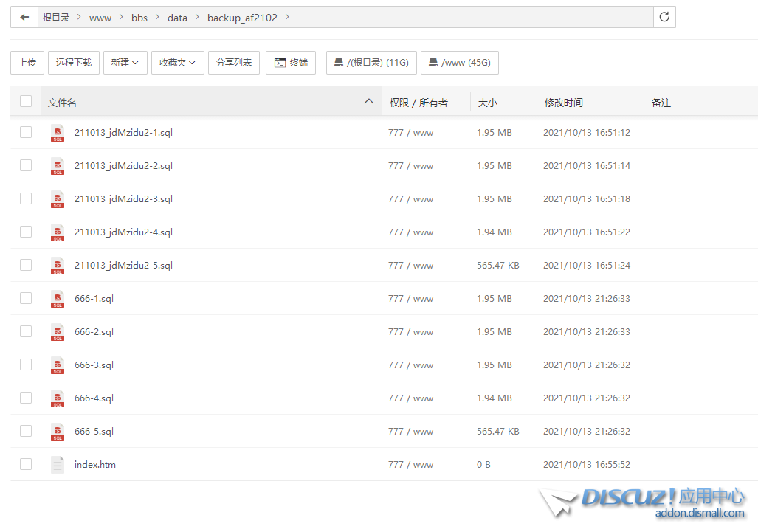Expand the 收藏夹 favorites dropdown

coord(178,63)
